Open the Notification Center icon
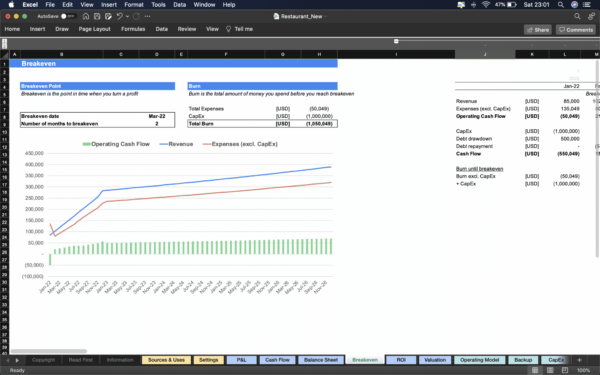The width and height of the screenshot is (600, 375). point(587,5)
